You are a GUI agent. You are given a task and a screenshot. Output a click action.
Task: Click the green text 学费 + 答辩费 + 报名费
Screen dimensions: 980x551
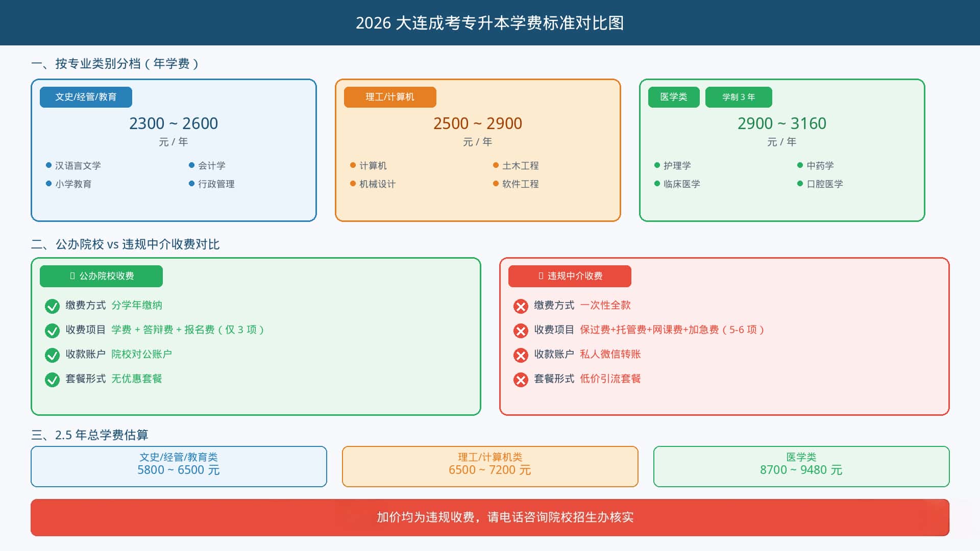coord(163,330)
